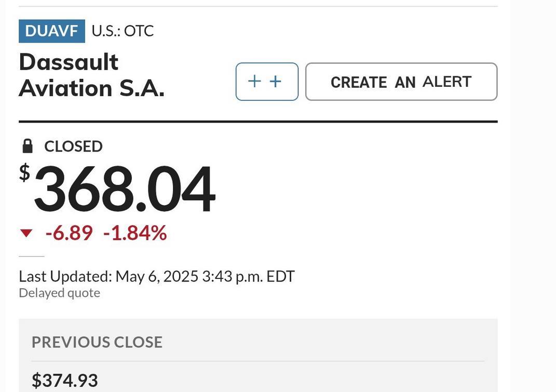556x392 pixels.
Task: Click the second plus sign in the watchlist button
Action: 276,81
